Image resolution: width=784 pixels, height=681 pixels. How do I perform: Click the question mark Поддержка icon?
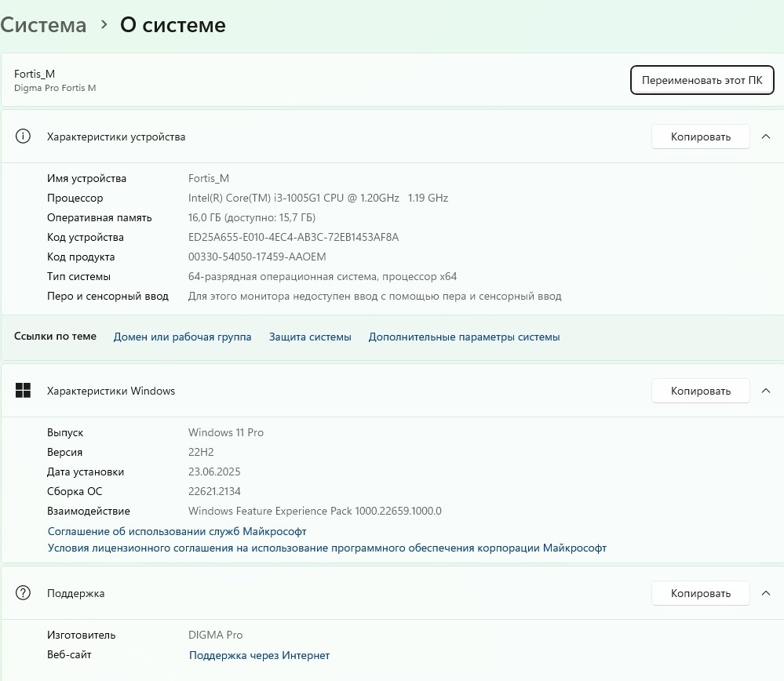pyautogui.click(x=23, y=593)
